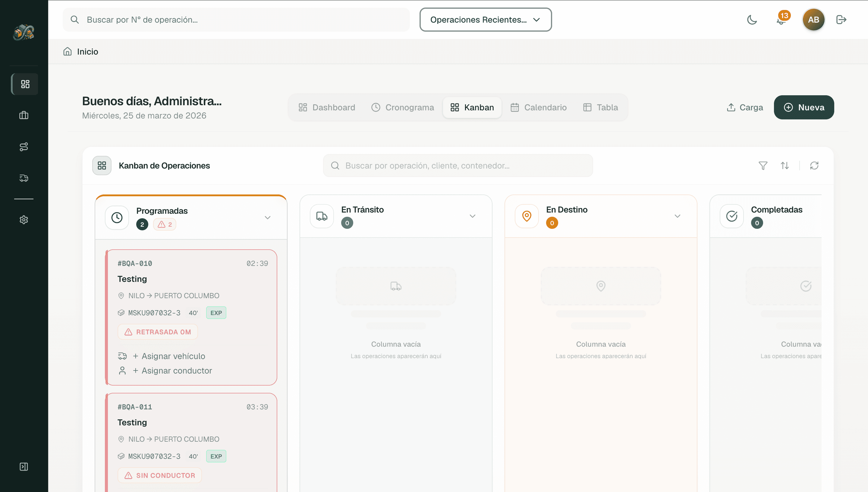Screen dimensions: 868x492
Task: Click RETRASADA 0M alert badge
Action: click(158, 332)
